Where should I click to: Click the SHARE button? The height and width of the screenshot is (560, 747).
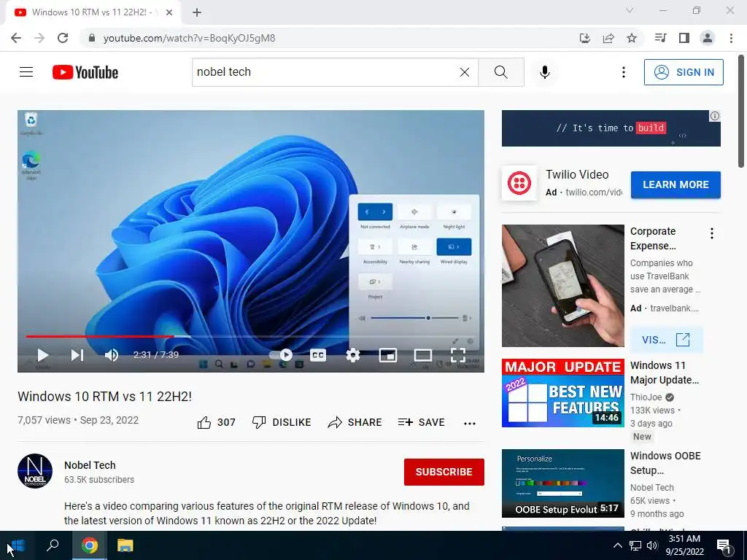355,422
